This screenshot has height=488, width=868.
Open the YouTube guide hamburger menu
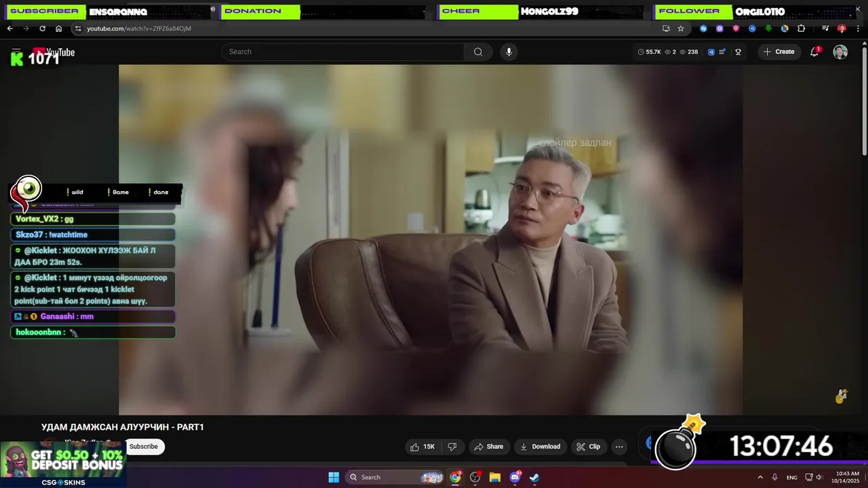16,52
